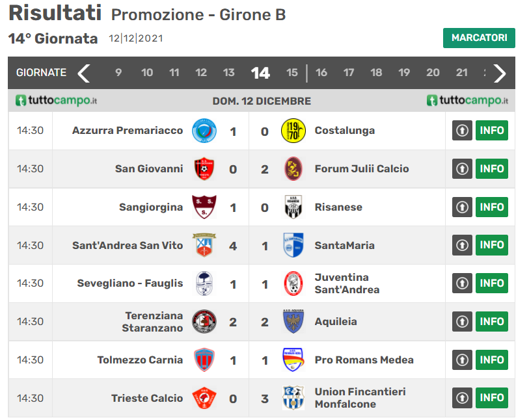Switch to giornata 13 tab
Image resolution: width=529 pixels, height=420 pixels.
click(x=229, y=73)
